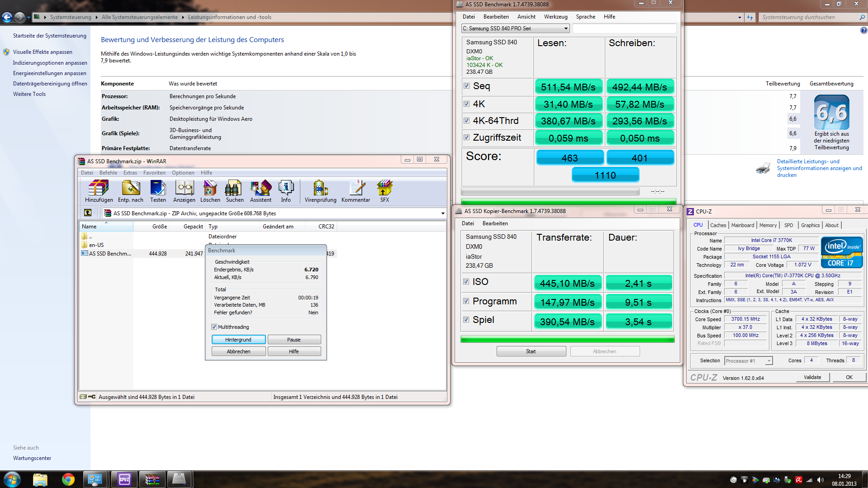The image size is (868, 488).
Task: Click the Entp. nach extract icon
Action: [130, 191]
